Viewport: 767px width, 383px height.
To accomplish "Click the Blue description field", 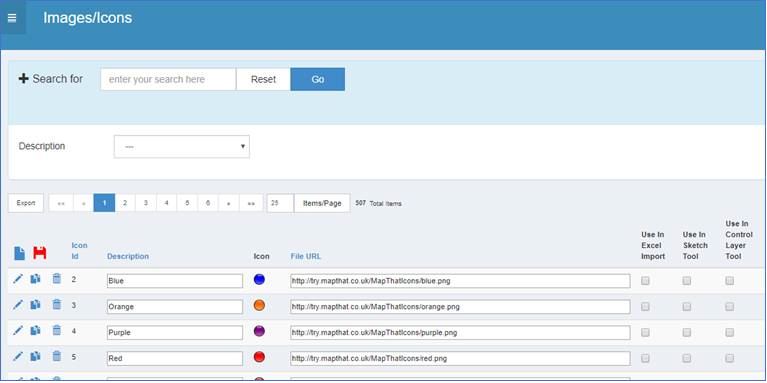I will tap(175, 281).
